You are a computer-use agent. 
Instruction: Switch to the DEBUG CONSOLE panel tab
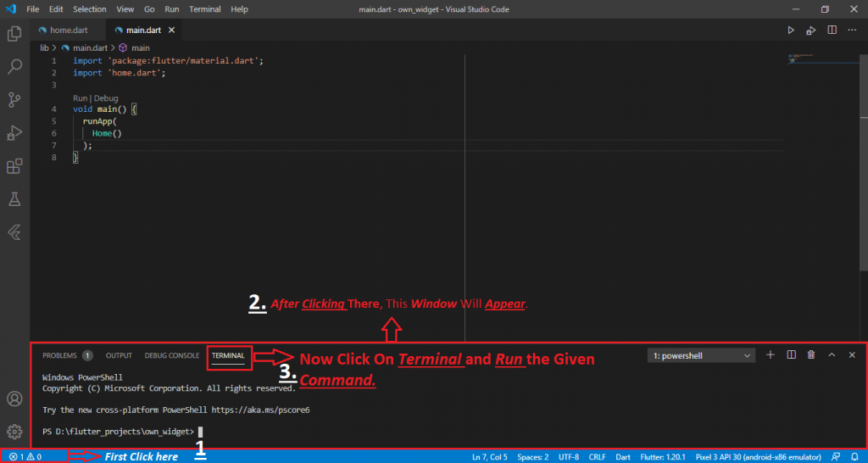(171, 355)
